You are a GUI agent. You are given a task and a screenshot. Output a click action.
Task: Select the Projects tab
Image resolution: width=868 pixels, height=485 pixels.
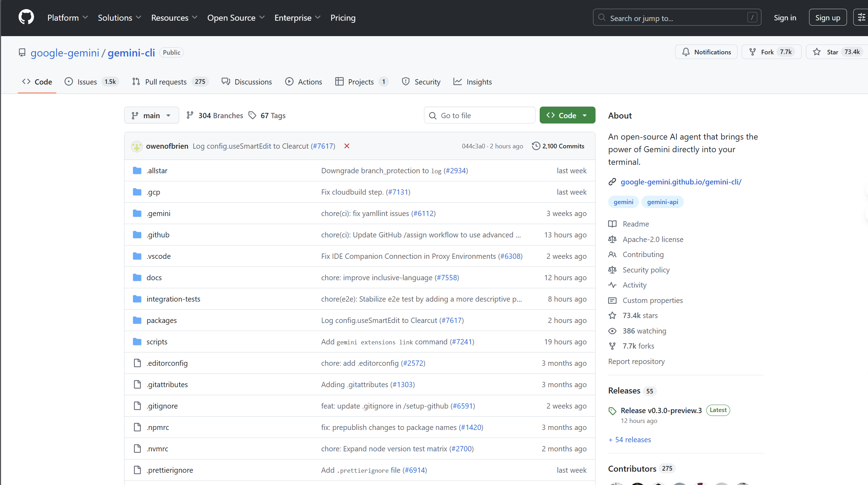[x=362, y=82]
